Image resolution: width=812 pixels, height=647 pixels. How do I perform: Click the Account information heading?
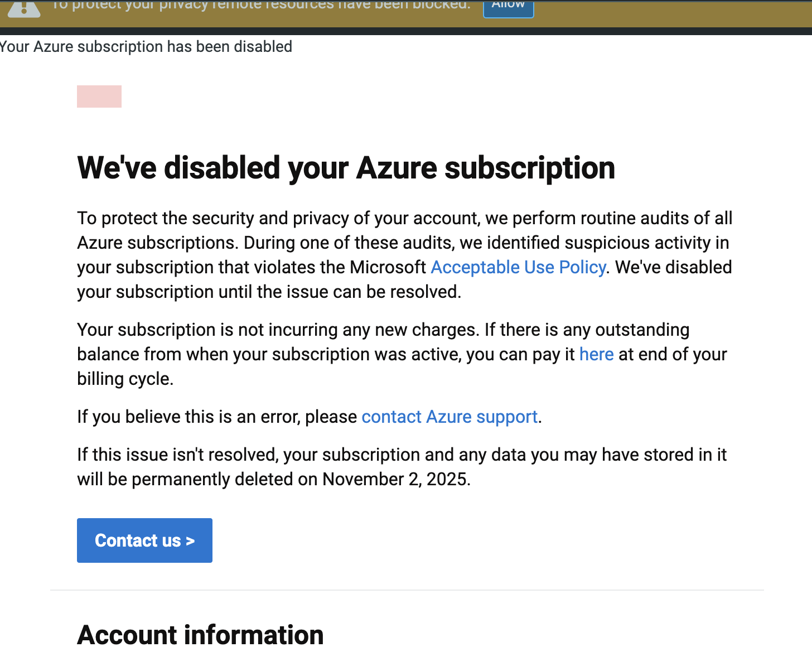pos(200,634)
